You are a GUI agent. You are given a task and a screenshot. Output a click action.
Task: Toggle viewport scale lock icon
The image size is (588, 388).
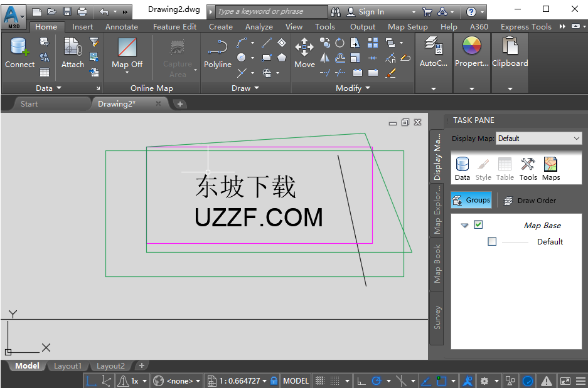pos(274,381)
